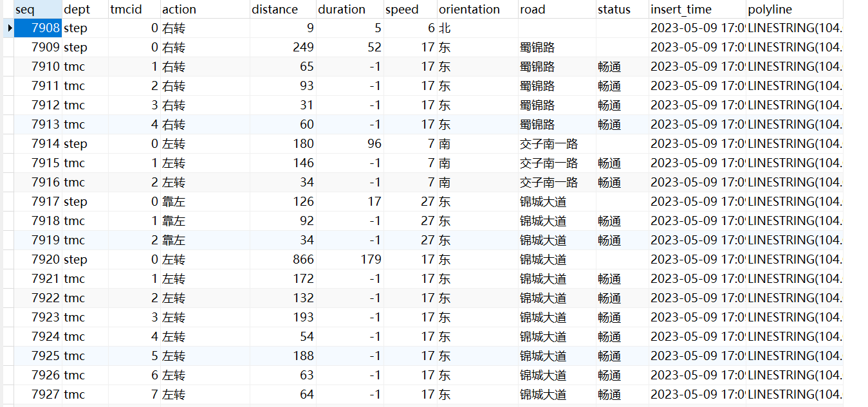Select the speed column header
The width and height of the screenshot is (868, 407).
(x=411, y=9)
